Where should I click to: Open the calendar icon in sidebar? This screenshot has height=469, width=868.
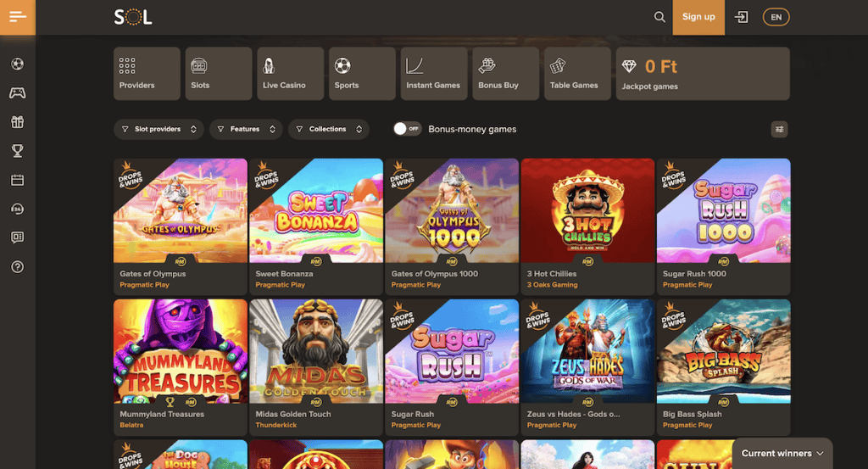17,180
